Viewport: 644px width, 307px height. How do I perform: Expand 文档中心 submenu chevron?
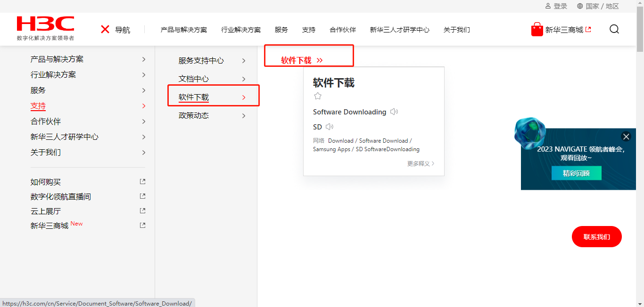(x=244, y=79)
